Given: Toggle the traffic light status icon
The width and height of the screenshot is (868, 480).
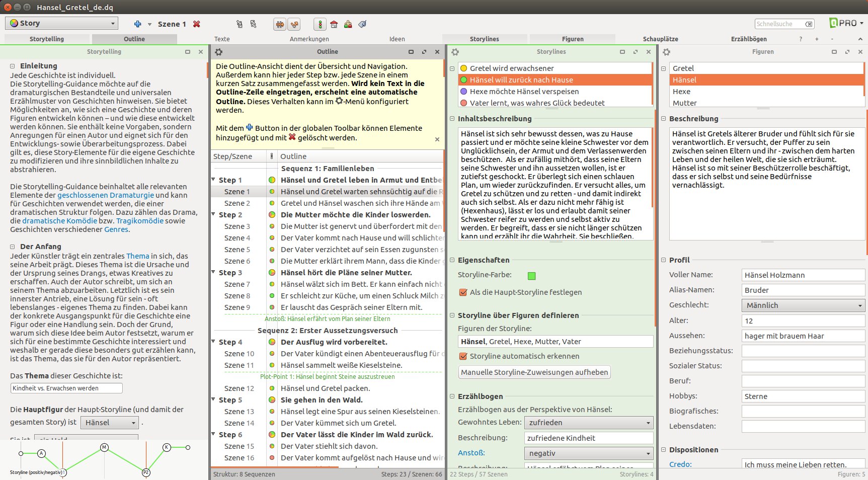Looking at the screenshot, I should (319, 24).
